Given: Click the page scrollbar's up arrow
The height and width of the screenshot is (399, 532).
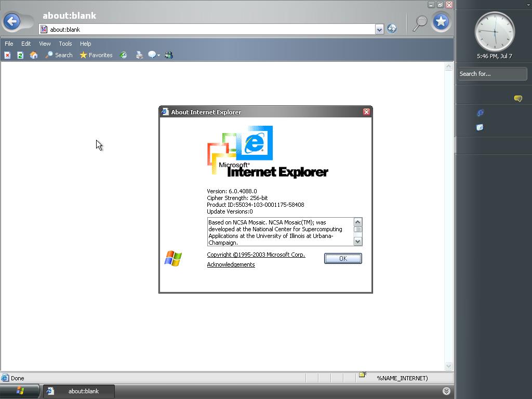Looking at the screenshot, I should tap(448, 66).
